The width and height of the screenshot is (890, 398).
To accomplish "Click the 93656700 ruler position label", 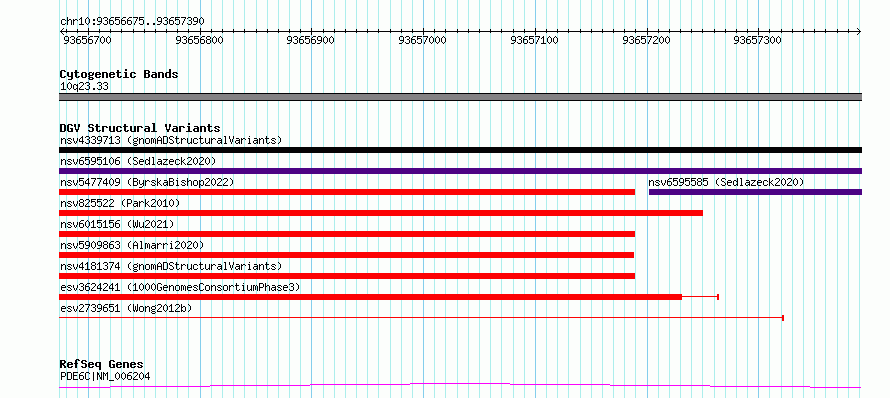I will pos(87,40).
